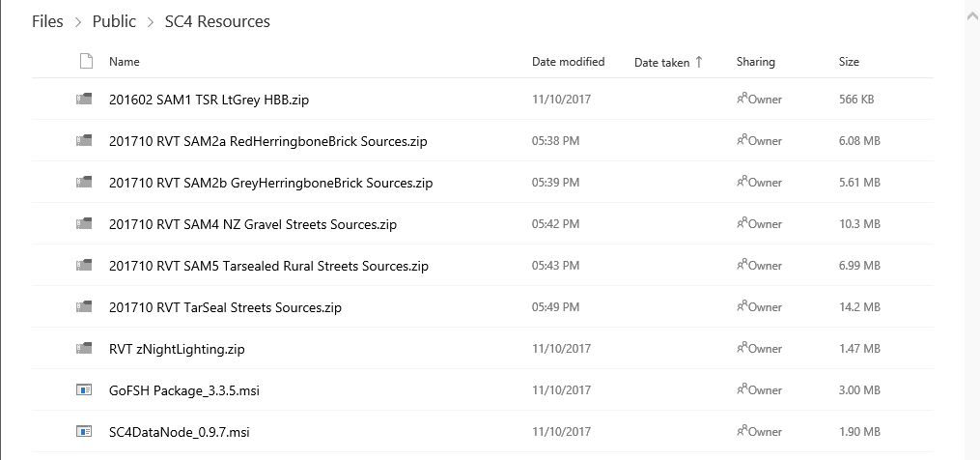The image size is (980, 460).
Task: Click the sharing people icon for GoFSH Package row
Action: coord(742,389)
